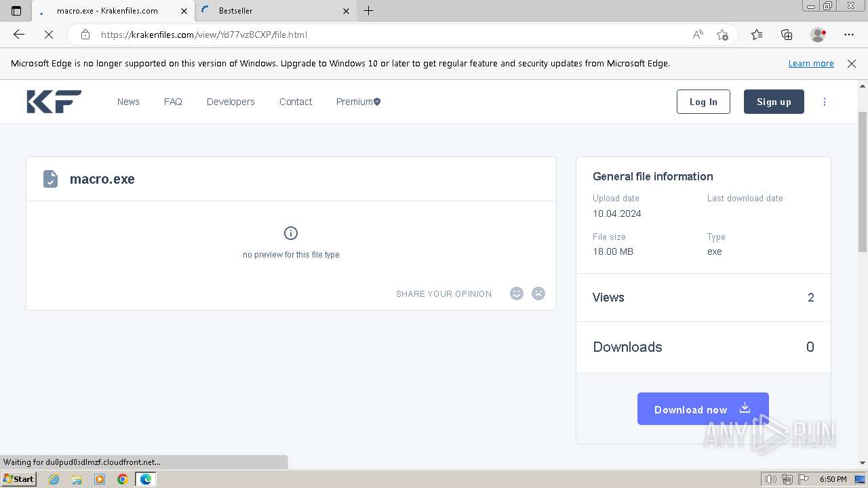The height and width of the screenshot is (488, 868).
Task: Stop page loading with the X button
Action: (x=49, y=35)
